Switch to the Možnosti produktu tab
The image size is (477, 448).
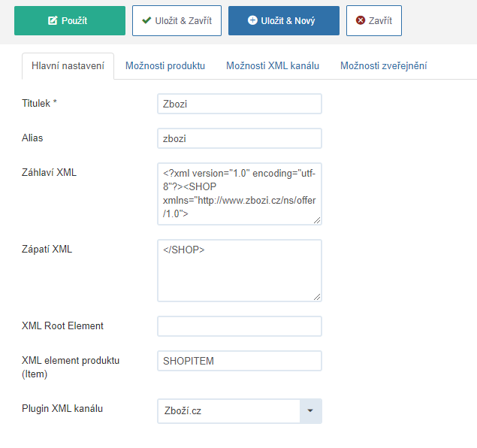click(165, 65)
